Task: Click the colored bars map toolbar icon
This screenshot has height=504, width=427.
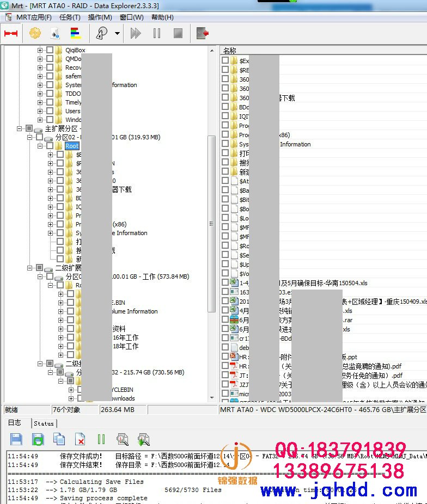Action: tap(76, 33)
